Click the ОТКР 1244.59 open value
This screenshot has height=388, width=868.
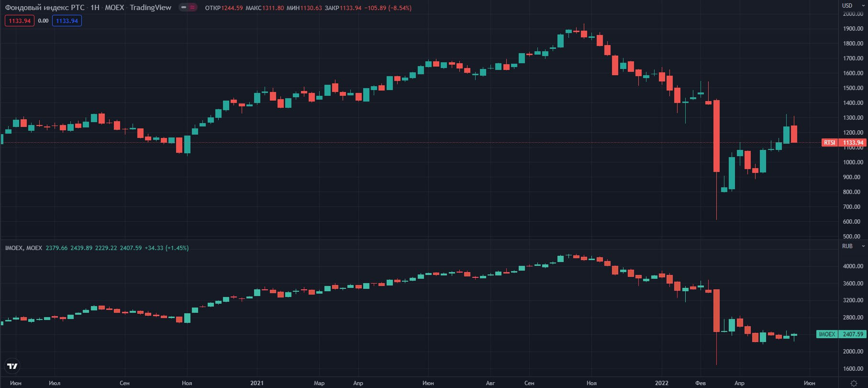pyautogui.click(x=224, y=8)
